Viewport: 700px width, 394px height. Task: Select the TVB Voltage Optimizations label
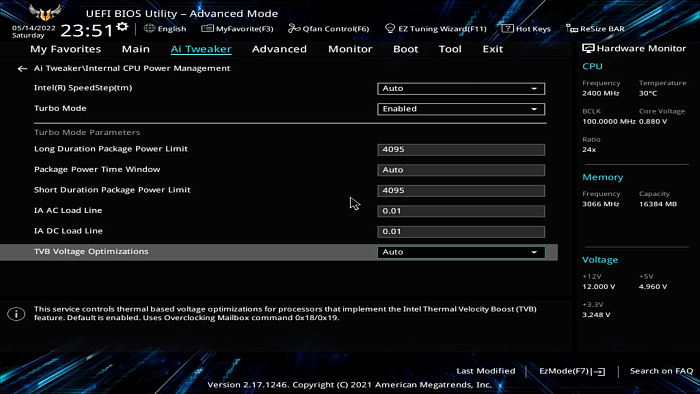(91, 251)
